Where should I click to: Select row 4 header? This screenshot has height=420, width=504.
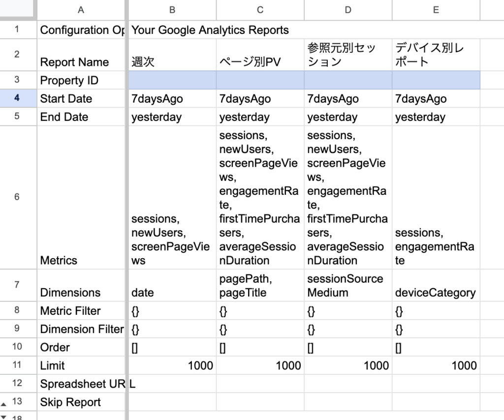(x=17, y=98)
